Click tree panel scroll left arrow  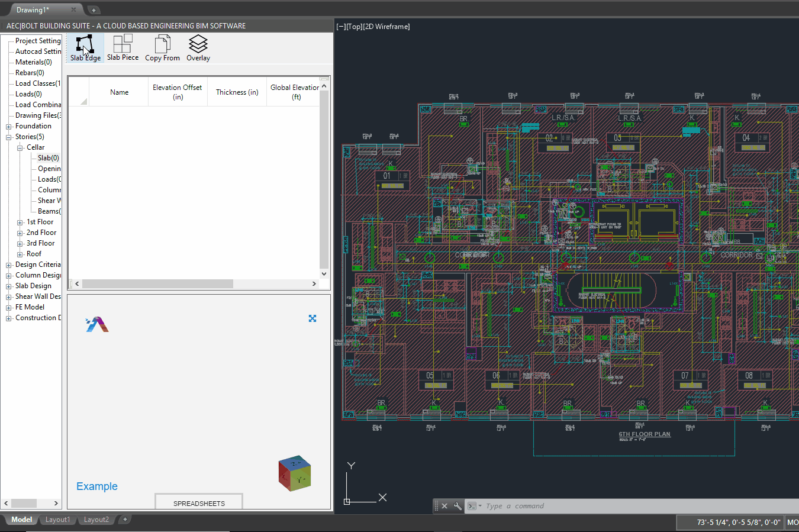coord(6,503)
